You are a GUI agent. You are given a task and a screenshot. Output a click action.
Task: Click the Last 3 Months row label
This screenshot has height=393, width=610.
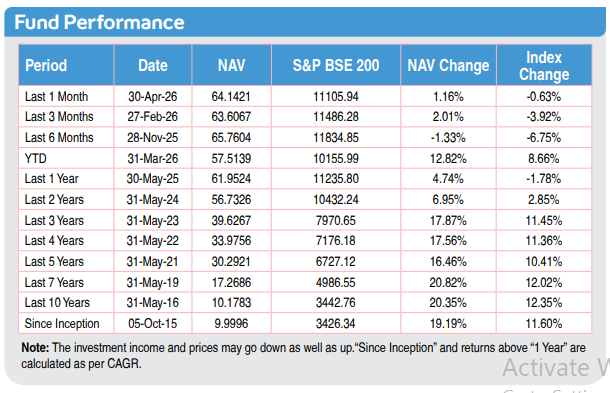point(59,117)
